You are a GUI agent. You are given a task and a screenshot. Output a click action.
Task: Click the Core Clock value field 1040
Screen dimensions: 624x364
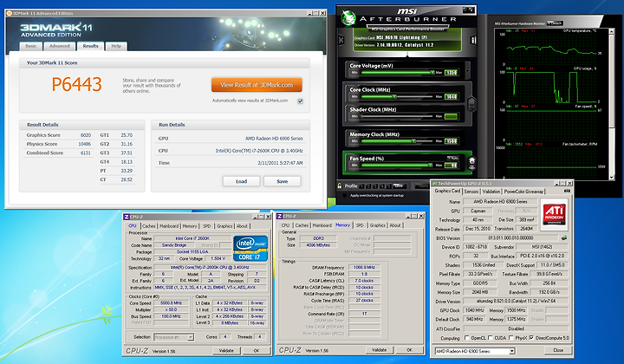coord(451,97)
